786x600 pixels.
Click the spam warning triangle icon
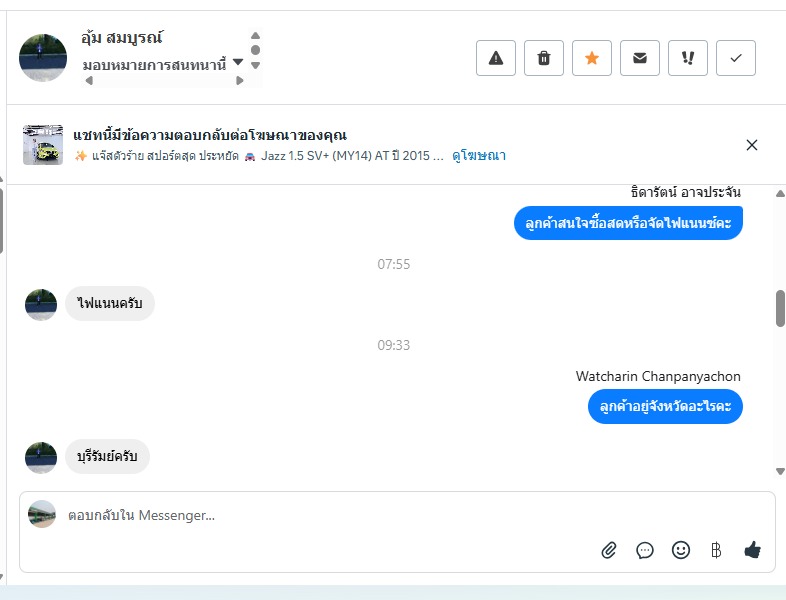point(496,58)
